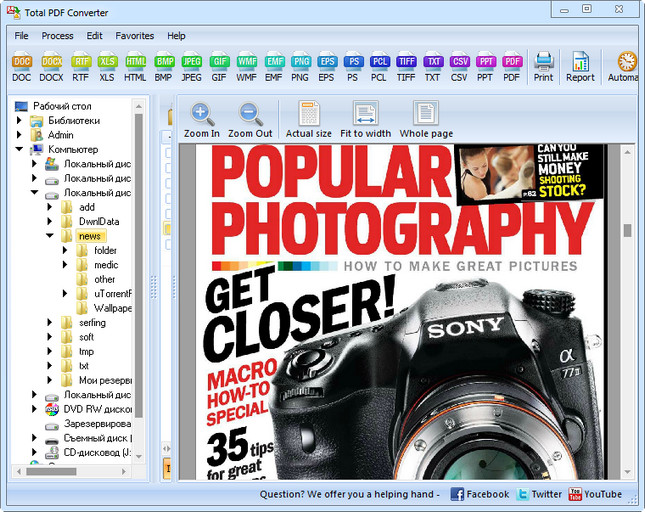Open the Process menu

coord(57,36)
